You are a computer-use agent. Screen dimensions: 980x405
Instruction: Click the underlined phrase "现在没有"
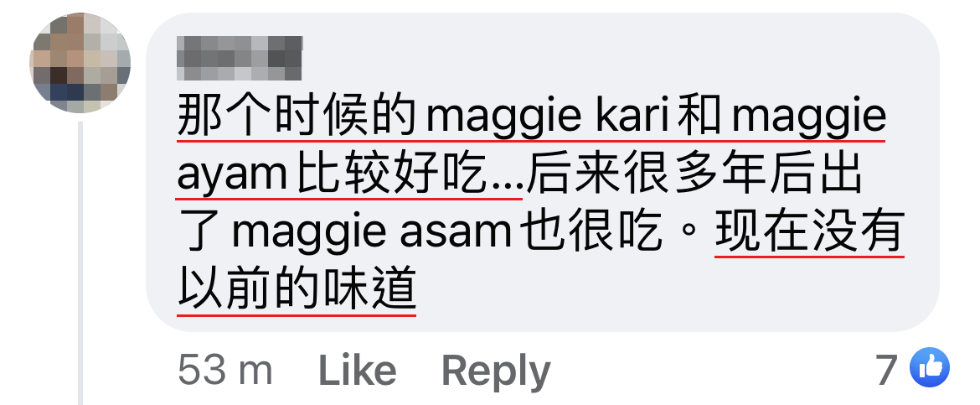coord(809,232)
